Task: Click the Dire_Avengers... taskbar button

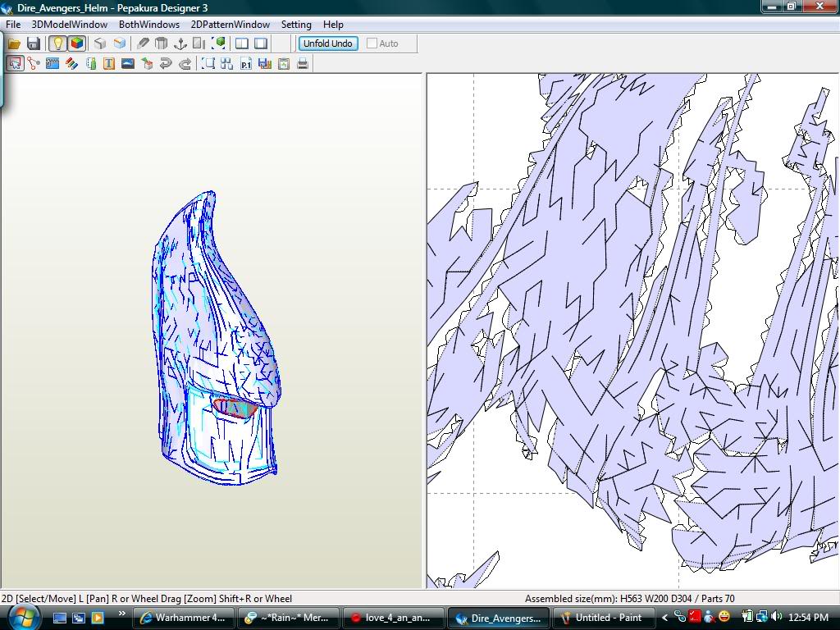Action: point(498,618)
